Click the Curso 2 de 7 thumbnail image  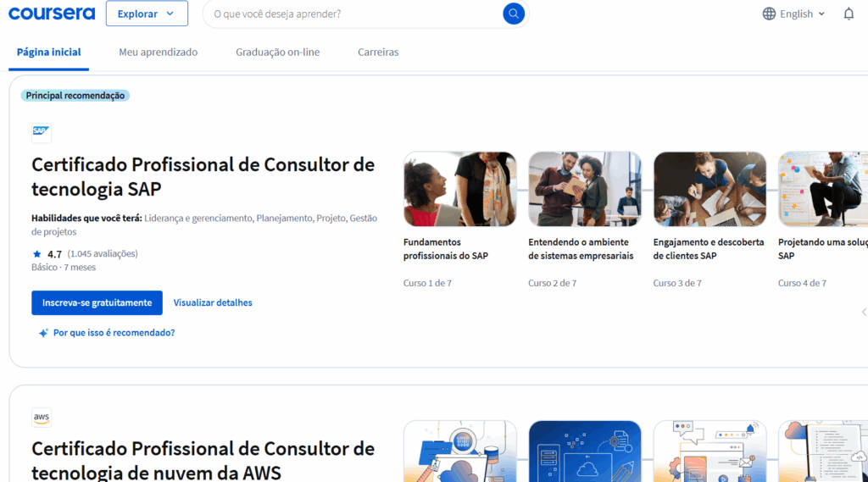pos(585,189)
